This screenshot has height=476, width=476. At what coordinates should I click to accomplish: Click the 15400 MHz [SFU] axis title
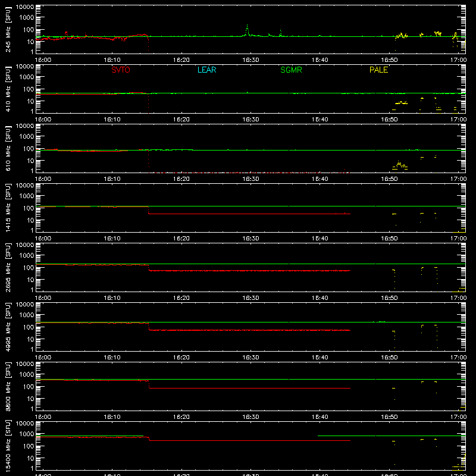point(8,446)
